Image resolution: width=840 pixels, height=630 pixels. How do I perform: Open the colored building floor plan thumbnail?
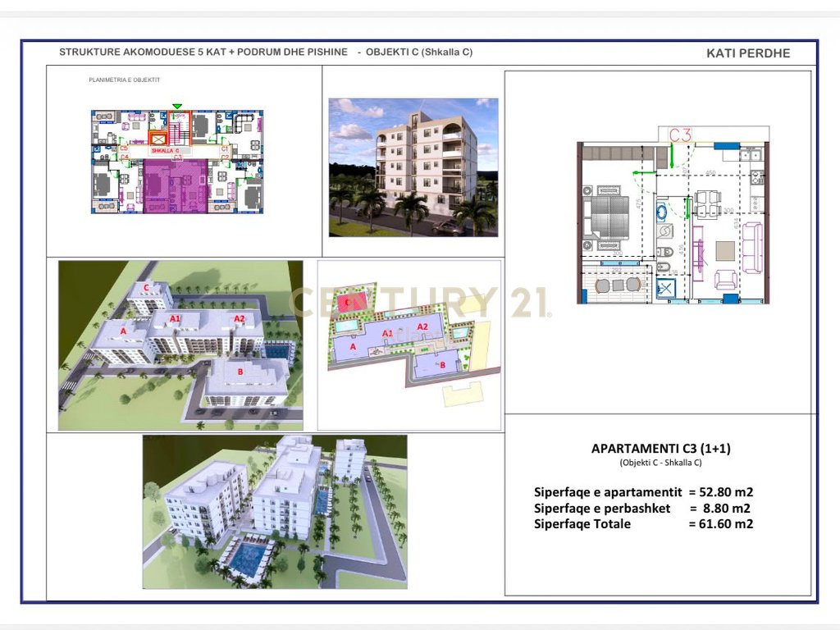point(177,162)
